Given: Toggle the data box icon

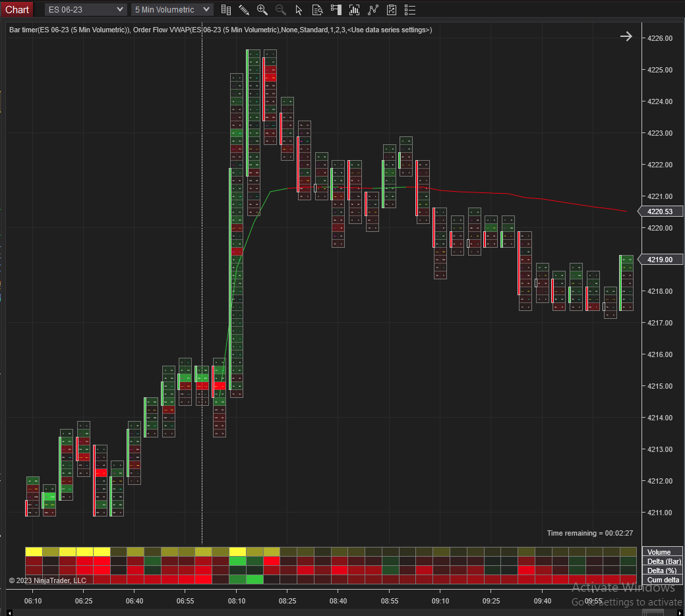Looking at the screenshot, I should [318, 10].
